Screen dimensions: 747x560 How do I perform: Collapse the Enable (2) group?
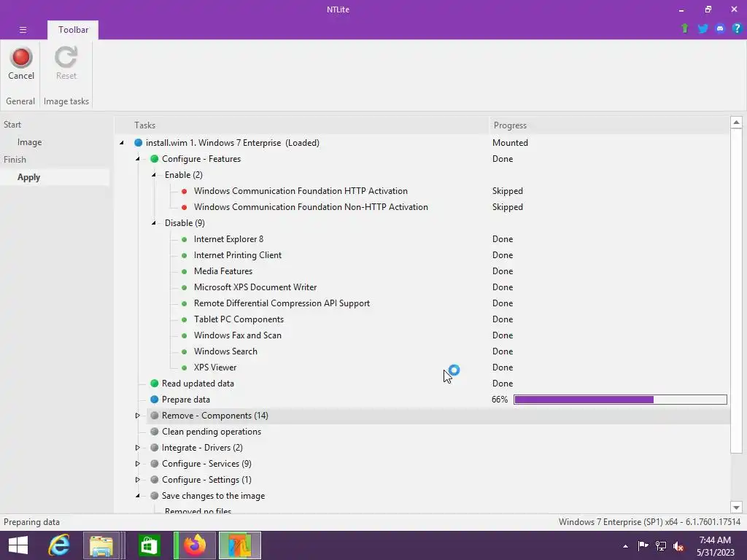154,175
